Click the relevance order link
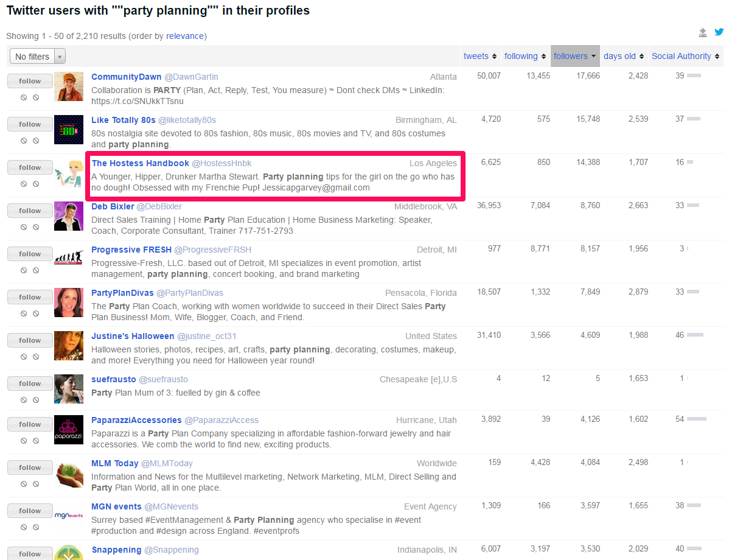Viewport: 729px width, 560px height. point(185,37)
